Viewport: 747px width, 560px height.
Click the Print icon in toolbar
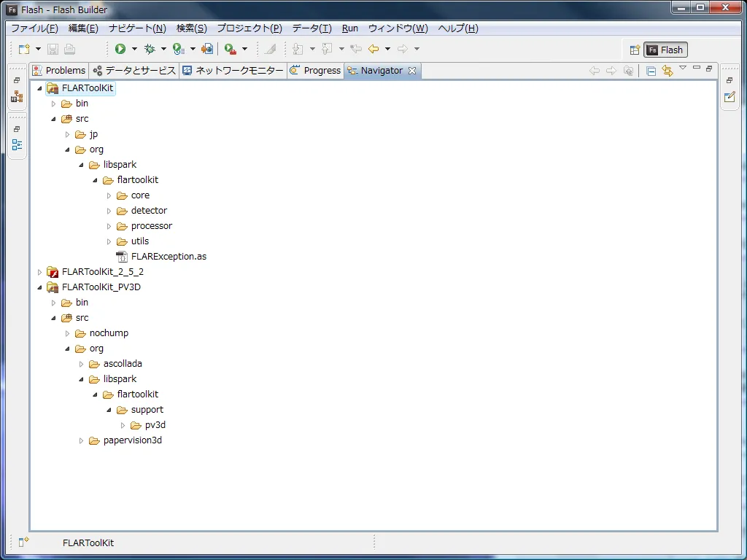point(69,49)
